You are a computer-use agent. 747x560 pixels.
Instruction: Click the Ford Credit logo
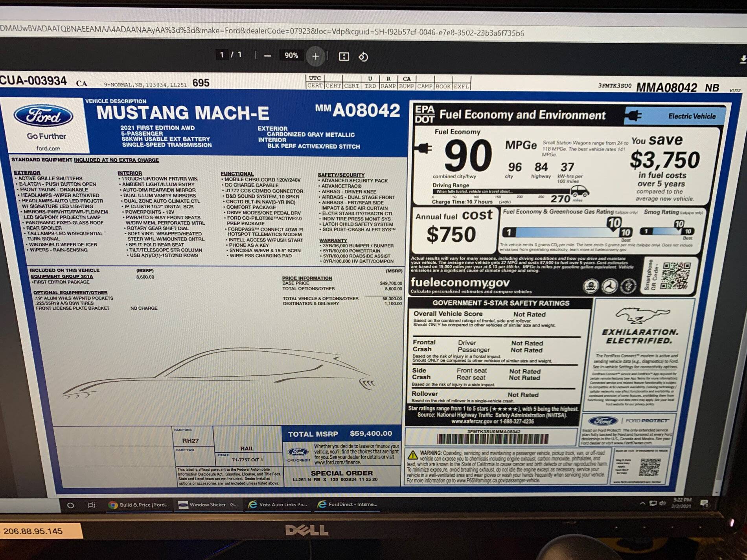coord(298,454)
